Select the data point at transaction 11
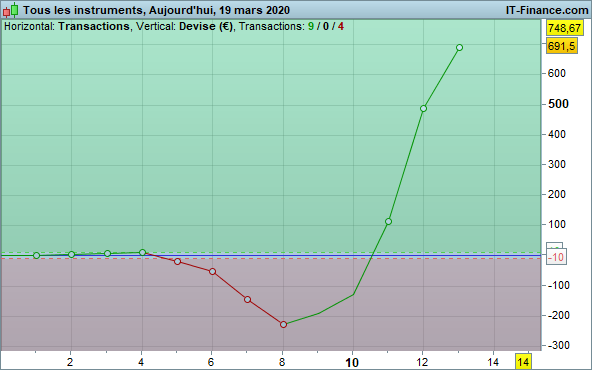This screenshot has height=370, width=592. tap(388, 222)
